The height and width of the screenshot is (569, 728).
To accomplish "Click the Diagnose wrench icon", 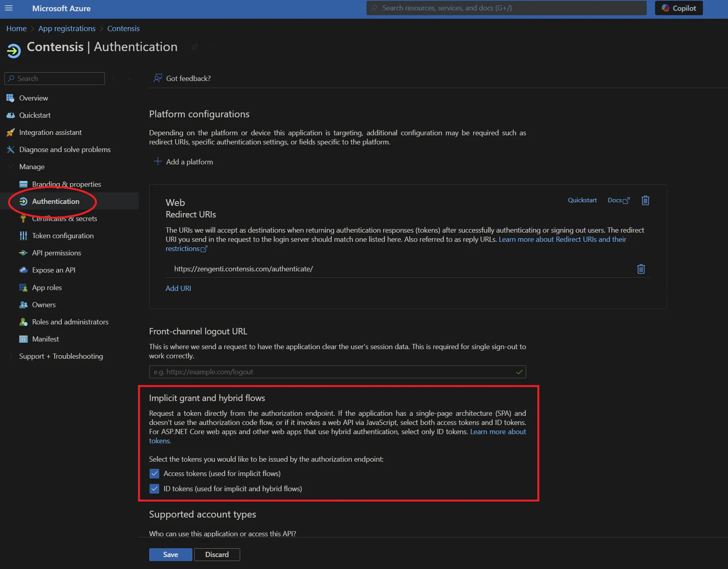I will coord(10,150).
